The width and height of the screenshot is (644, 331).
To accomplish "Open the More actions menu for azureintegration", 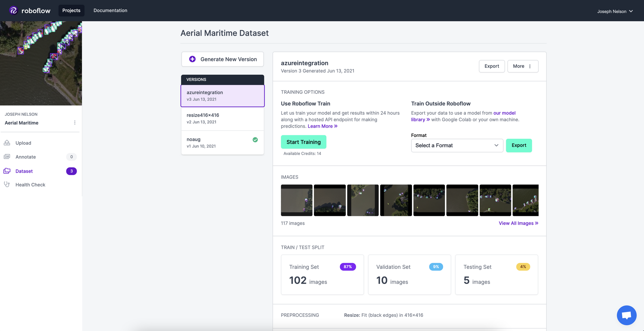I will 523,66.
